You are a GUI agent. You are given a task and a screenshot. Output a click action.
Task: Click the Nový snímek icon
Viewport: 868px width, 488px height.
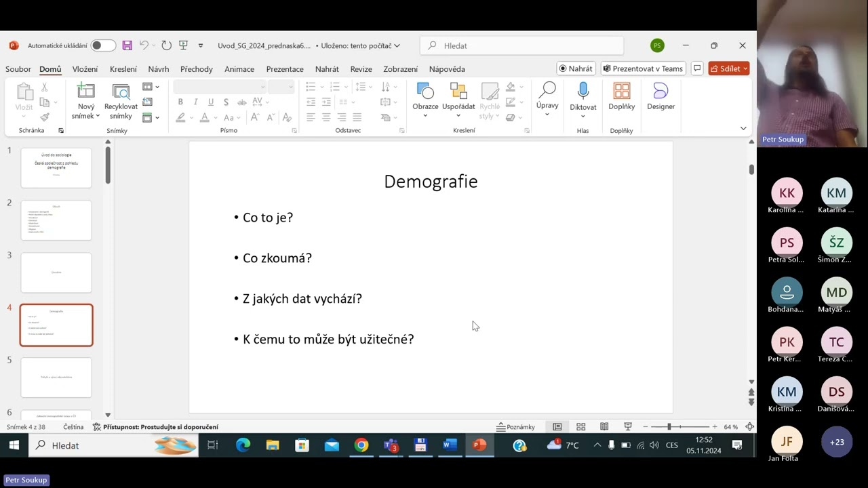pyautogui.click(x=86, y=91)
